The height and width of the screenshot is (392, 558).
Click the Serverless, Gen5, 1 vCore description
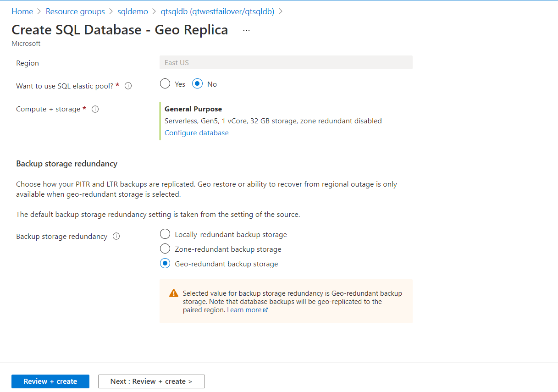[273, 121]
